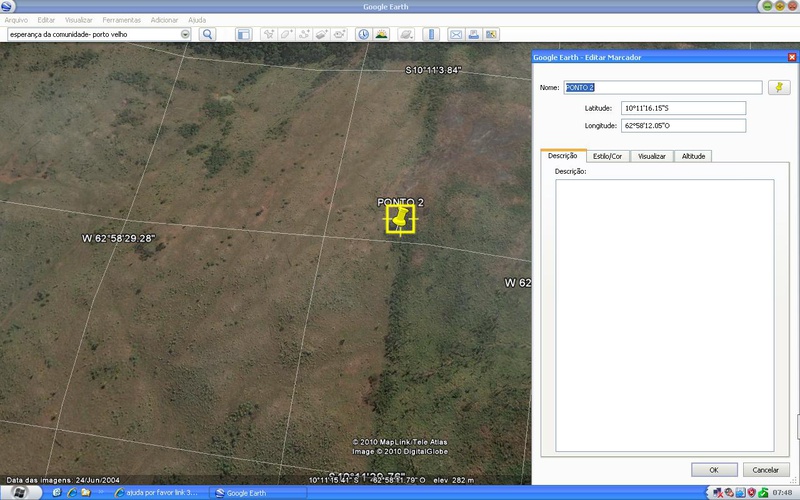Click the taskbar clock showing 07:48
Screen dimensions: 800x500
[x=782, y=492]
